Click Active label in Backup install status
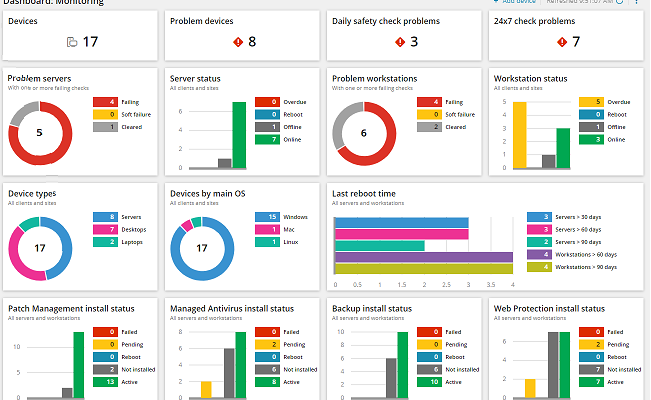The height and width of the screenshot is (400, 651). (x=453, y=382)
